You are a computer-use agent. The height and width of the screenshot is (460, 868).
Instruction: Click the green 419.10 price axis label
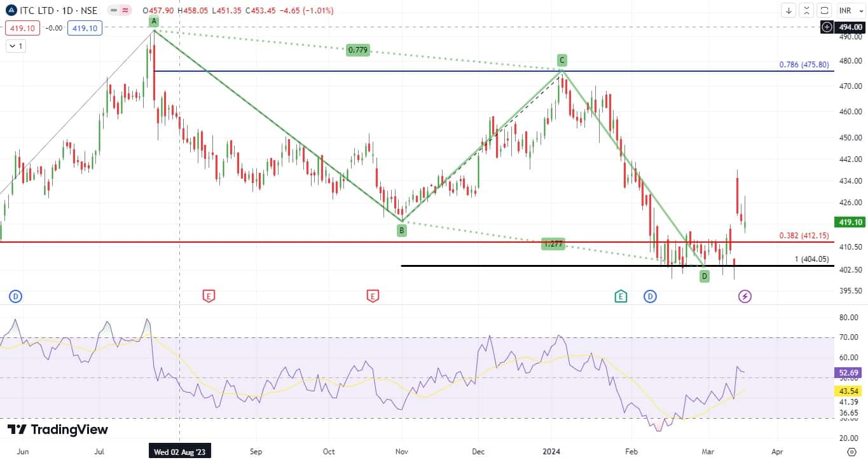pos(850,222)
